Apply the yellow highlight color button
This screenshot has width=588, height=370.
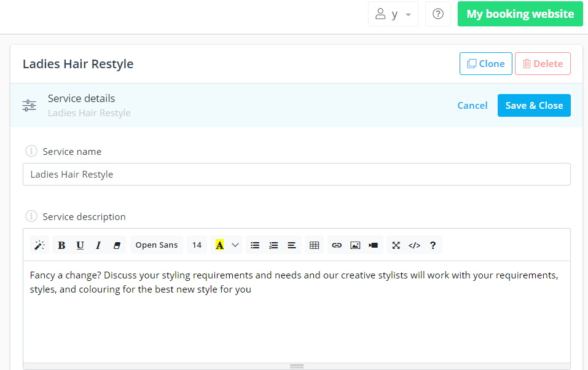(x=220, y=245)
